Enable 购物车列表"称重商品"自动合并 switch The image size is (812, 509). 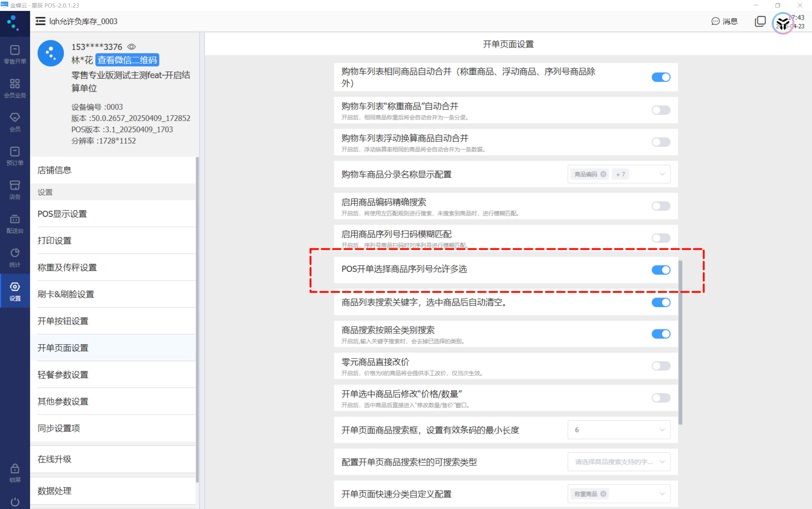click(661, 110)
